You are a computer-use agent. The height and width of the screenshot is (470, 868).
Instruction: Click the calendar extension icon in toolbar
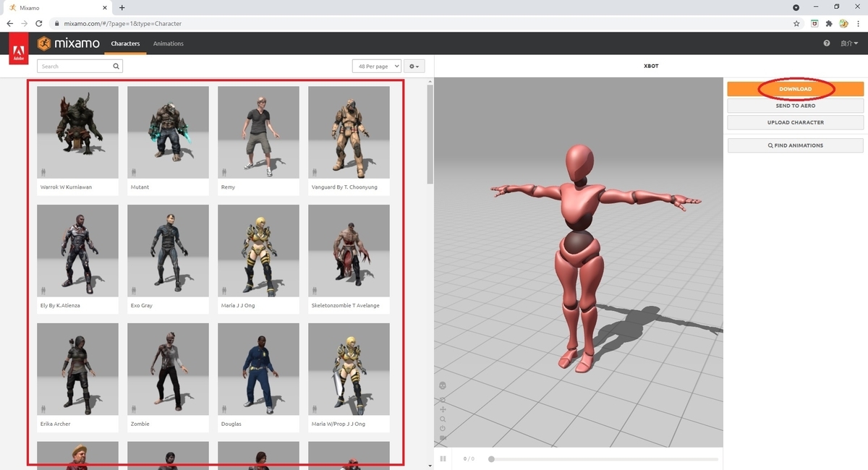[814, 23]
